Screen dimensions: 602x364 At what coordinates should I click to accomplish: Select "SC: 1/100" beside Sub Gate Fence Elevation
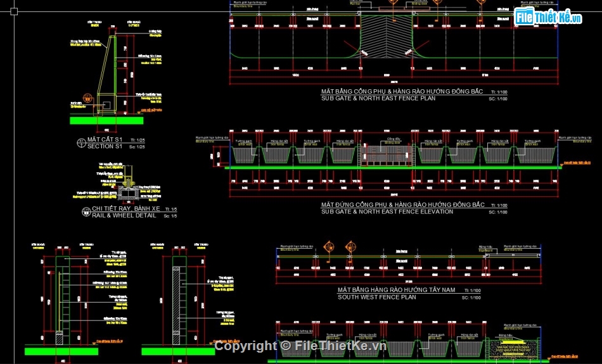tap(498, 212)
